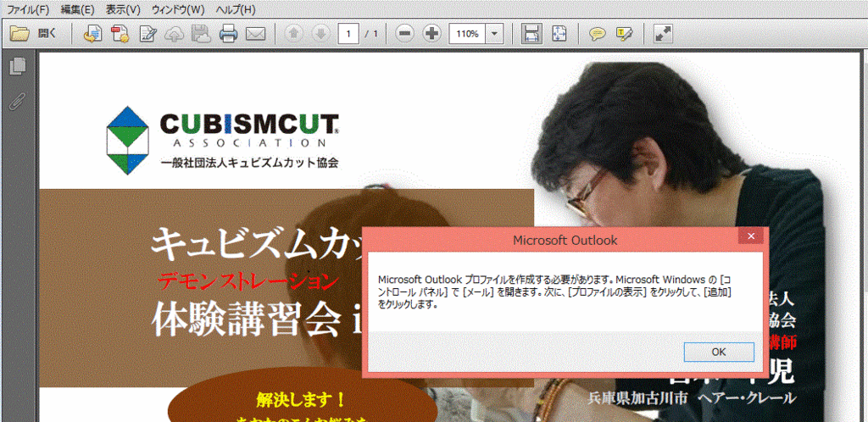Open the 表示(V) menu

click(124, 9)
